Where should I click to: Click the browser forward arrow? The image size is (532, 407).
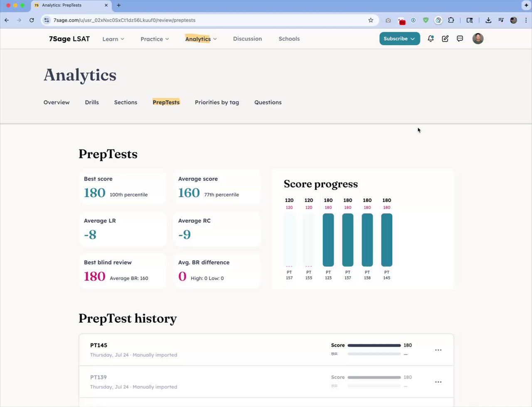(19, 20)
